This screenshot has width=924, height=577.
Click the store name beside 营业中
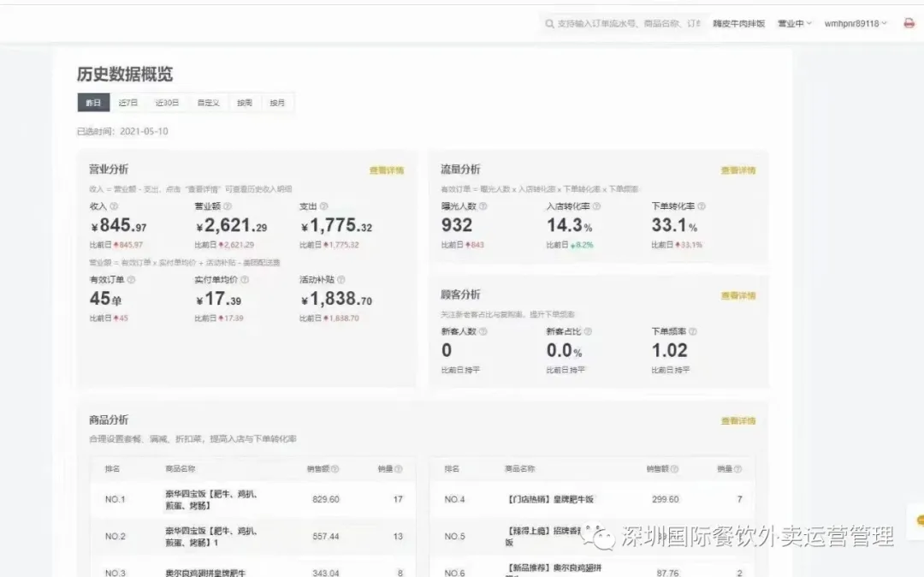[738, 24]
